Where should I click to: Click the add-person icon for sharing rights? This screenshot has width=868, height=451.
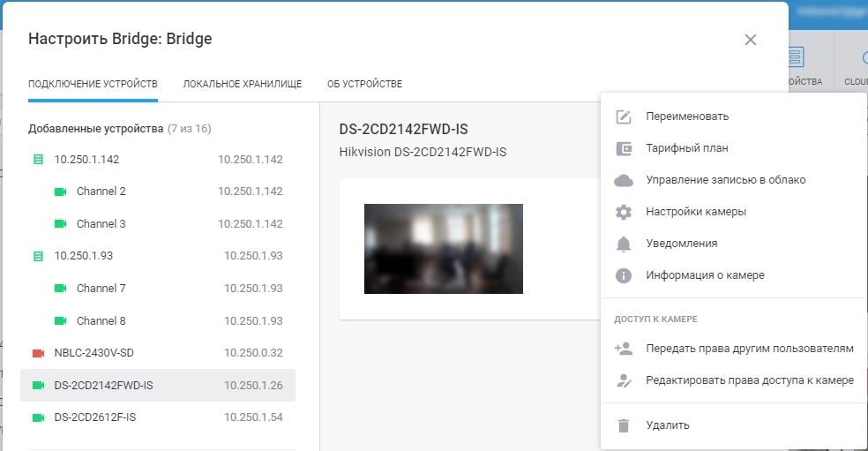click(624, 349)
